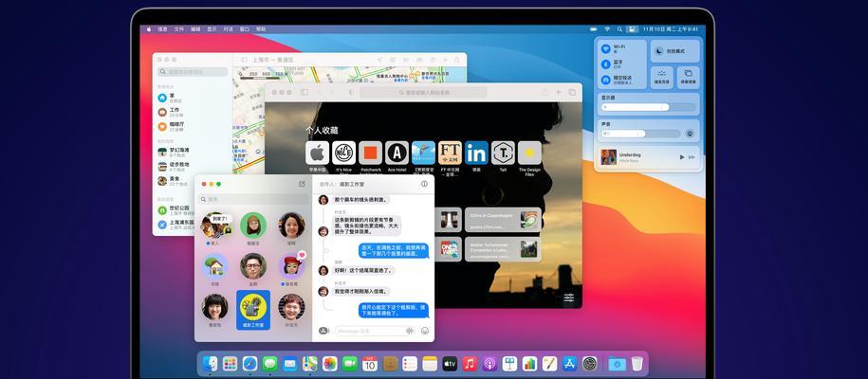Open Apple favorite in Safari
Image resolution: width=868 pixels, height=379 pixels.
pos(317,153)
